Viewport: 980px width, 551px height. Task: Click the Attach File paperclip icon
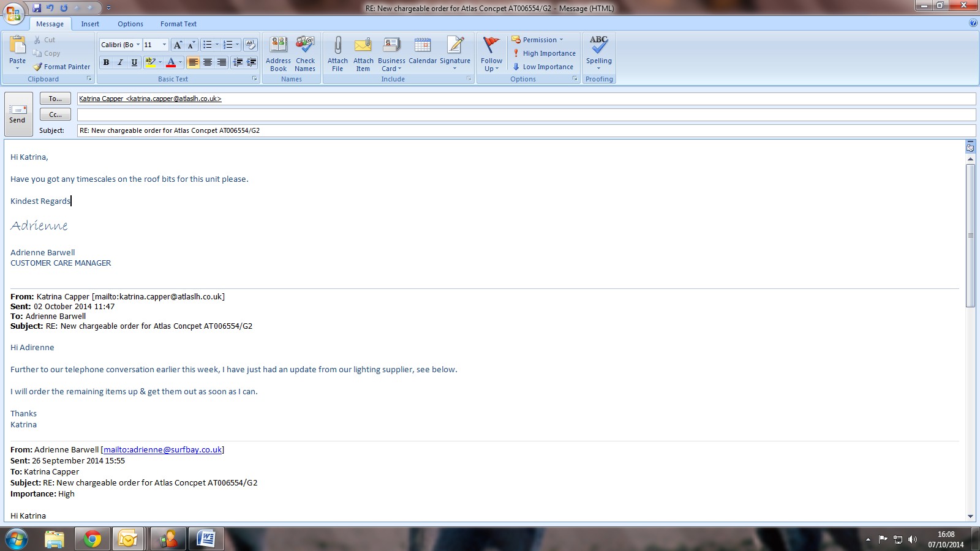(337, 45)
